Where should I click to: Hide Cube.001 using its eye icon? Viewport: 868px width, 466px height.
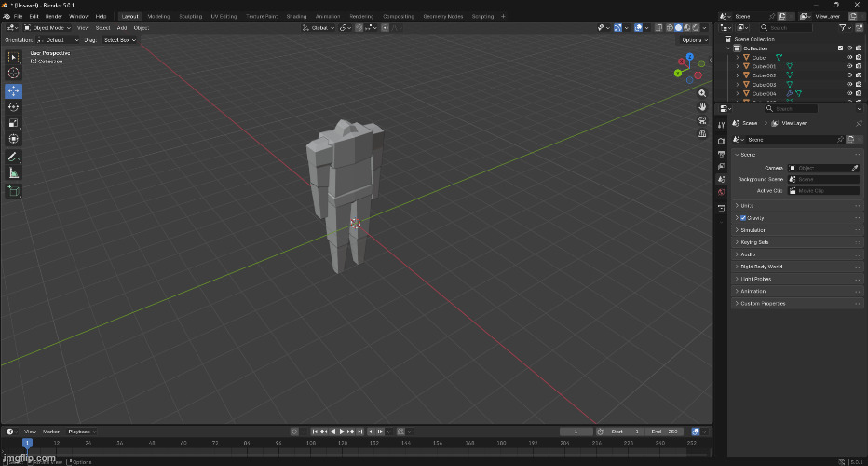tap(848, 66)
